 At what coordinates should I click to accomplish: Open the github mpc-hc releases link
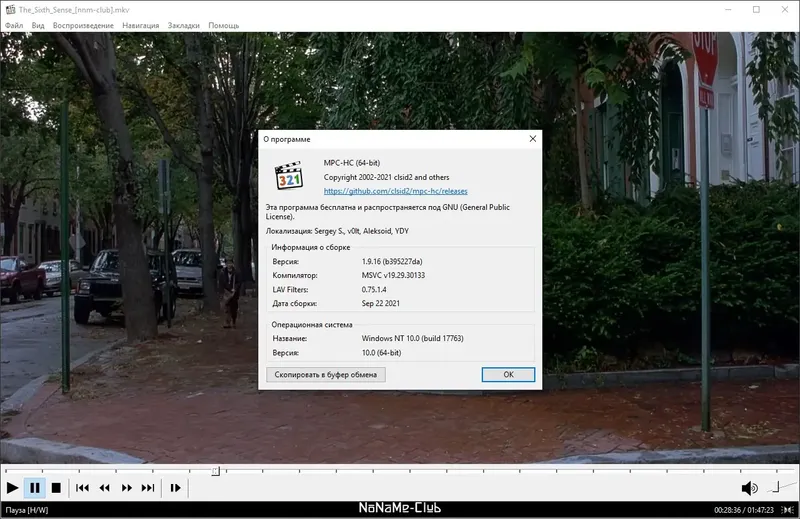pos(395,191)
